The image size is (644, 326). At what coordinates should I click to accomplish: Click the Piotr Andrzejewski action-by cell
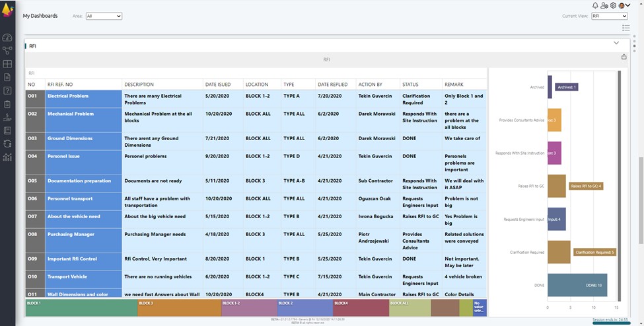click(x=378, y=241)
